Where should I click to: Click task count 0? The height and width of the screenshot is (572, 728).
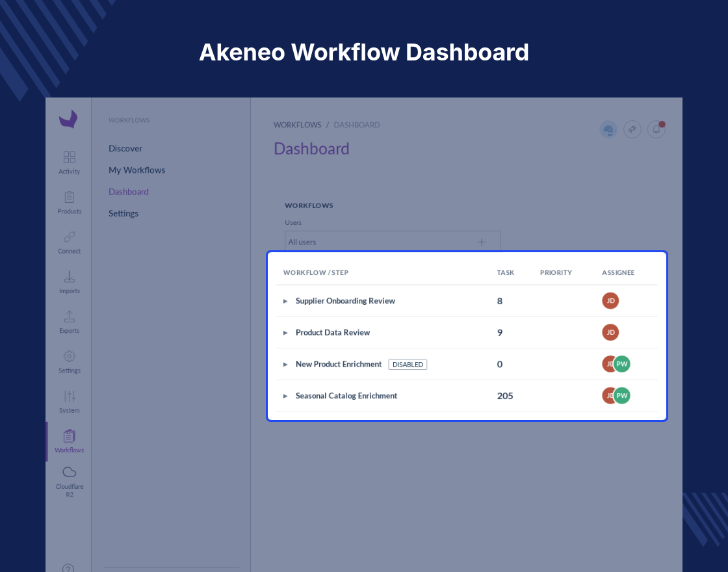point(500,364)
